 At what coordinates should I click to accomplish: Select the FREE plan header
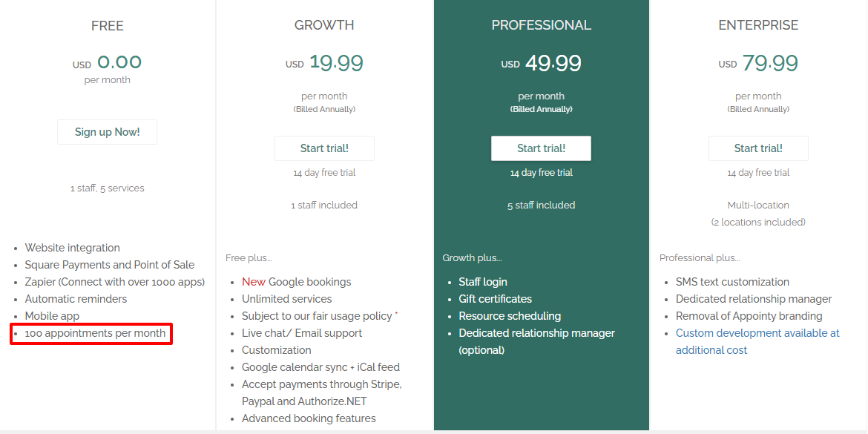pos(107,25)
